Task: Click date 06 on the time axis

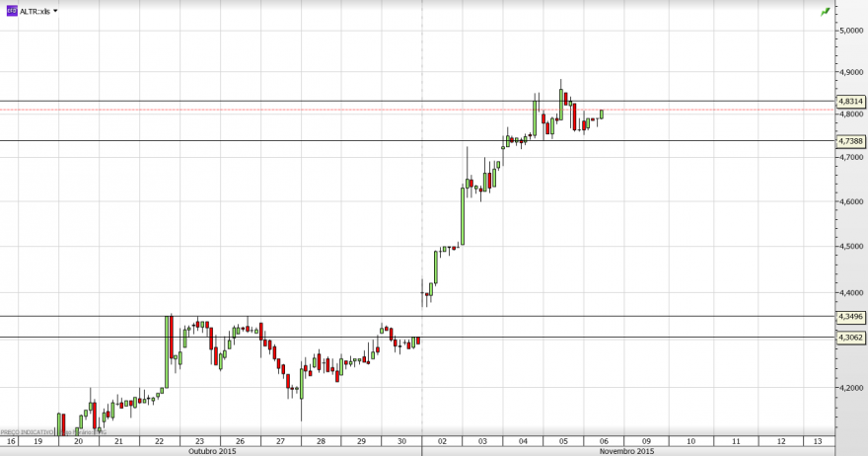Action: pyautogui.click(x=604, y=441)
